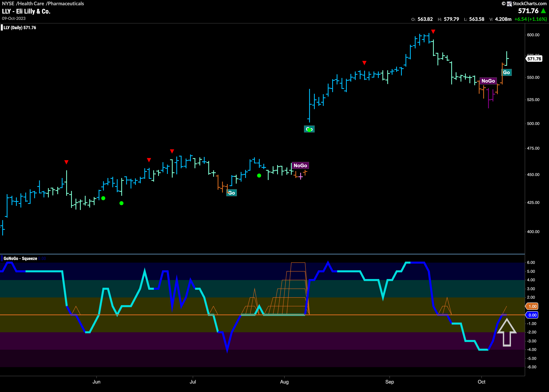Click the '-6.00' oscillator axis label

(x=531, y=367)
